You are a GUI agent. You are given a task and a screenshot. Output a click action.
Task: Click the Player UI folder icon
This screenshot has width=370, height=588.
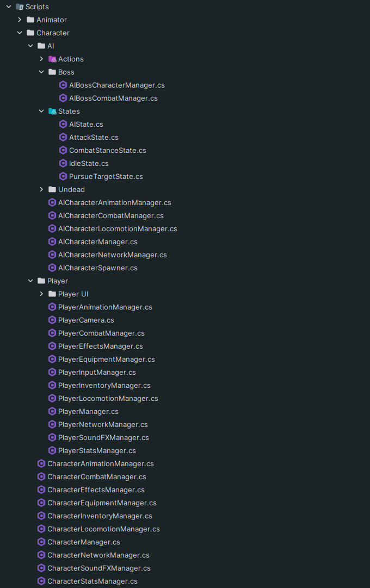53,294
